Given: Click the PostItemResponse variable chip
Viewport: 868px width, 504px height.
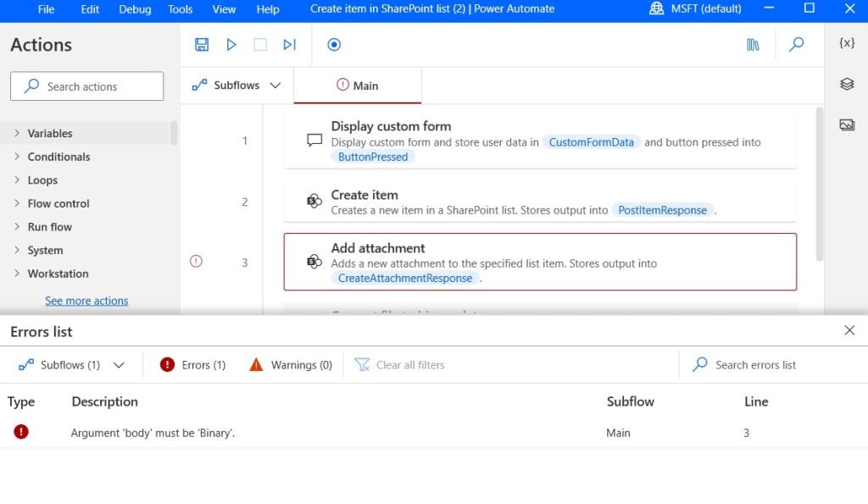Looking at the screenshot, I should pos(662,210).
